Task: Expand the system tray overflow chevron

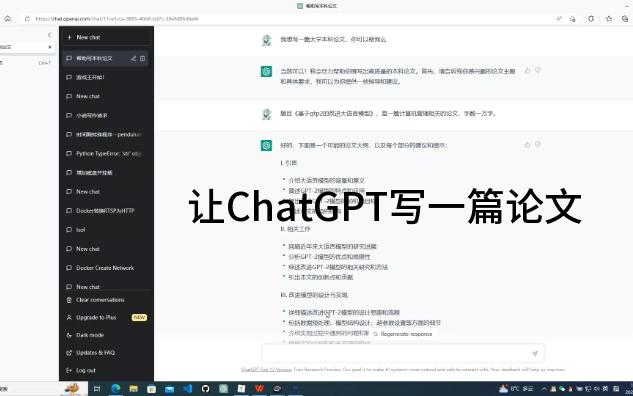Action: tap(544, 389)
